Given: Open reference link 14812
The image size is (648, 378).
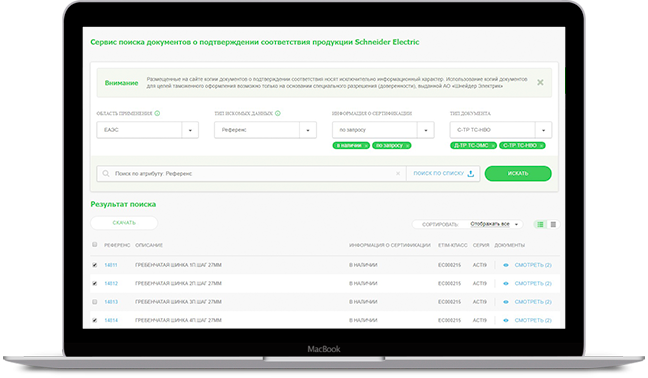Looking at the screenshot, I should [x=111, y=283].
